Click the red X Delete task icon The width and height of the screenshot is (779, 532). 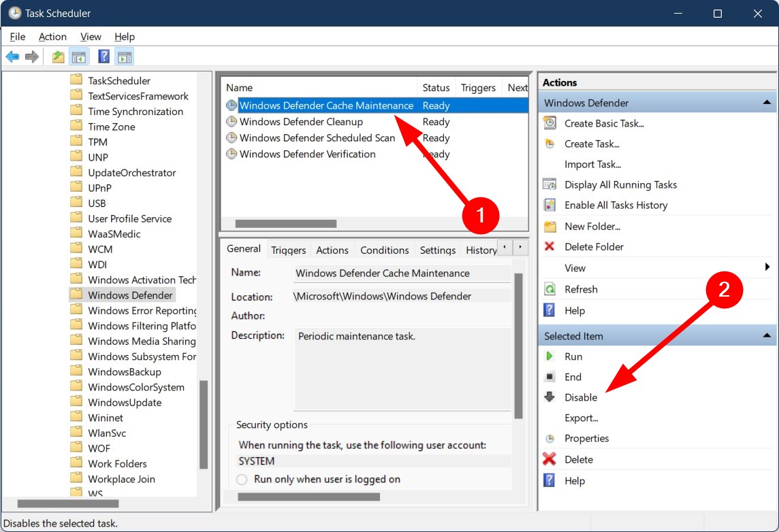[x=550, y=459]
